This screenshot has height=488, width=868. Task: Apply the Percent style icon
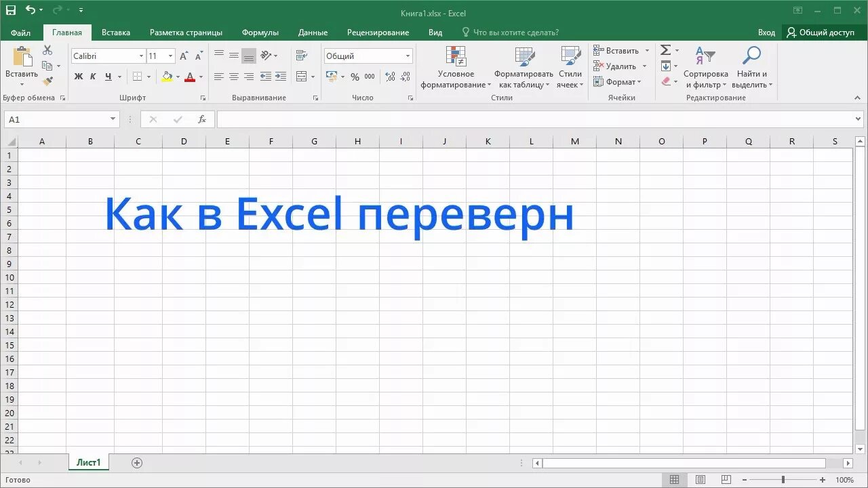[355, 77]
